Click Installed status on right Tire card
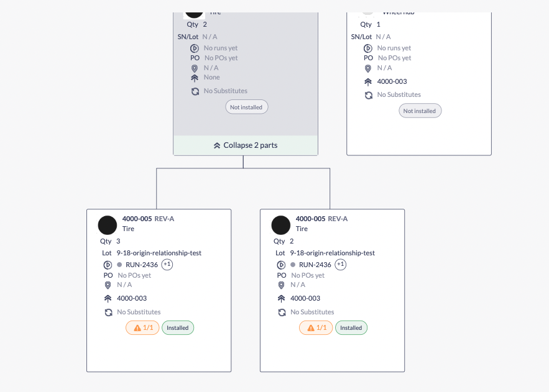This screenshot has width=549, height=392. coord(351,327)
